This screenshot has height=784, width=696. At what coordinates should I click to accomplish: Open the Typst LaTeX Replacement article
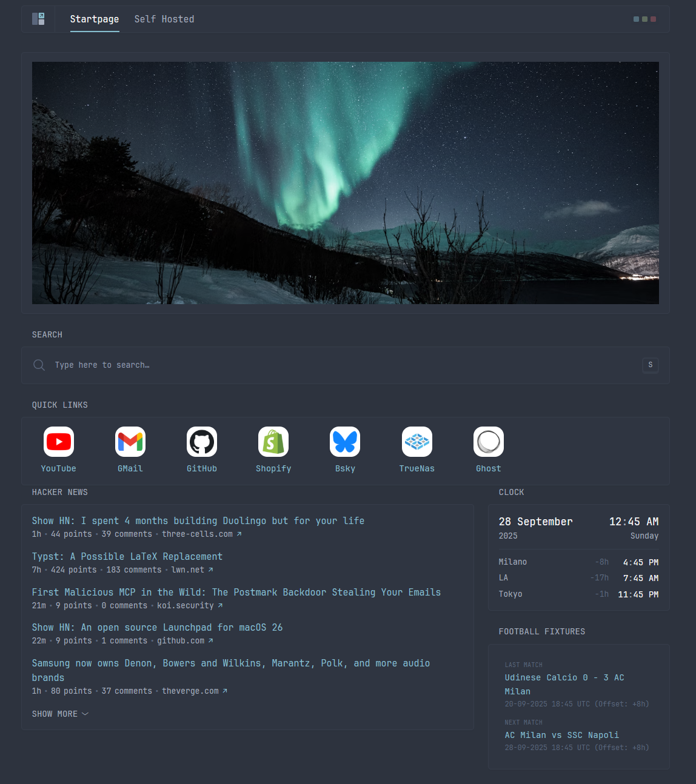click(x=127, y=556)
